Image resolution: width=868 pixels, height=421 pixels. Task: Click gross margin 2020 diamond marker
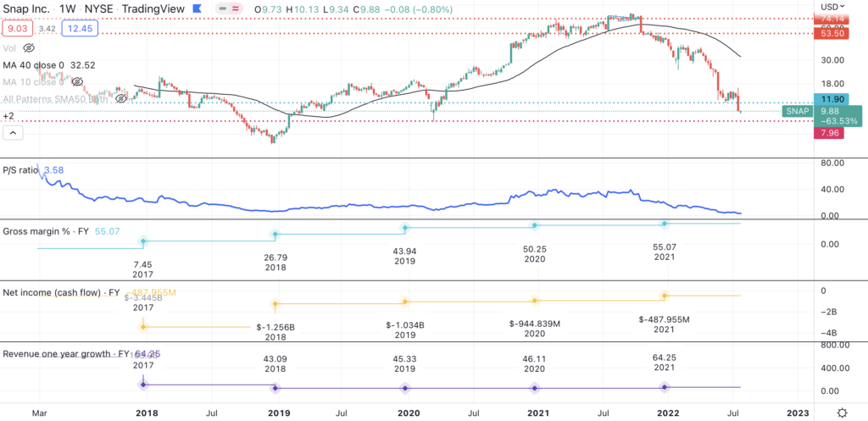[535, 225]
